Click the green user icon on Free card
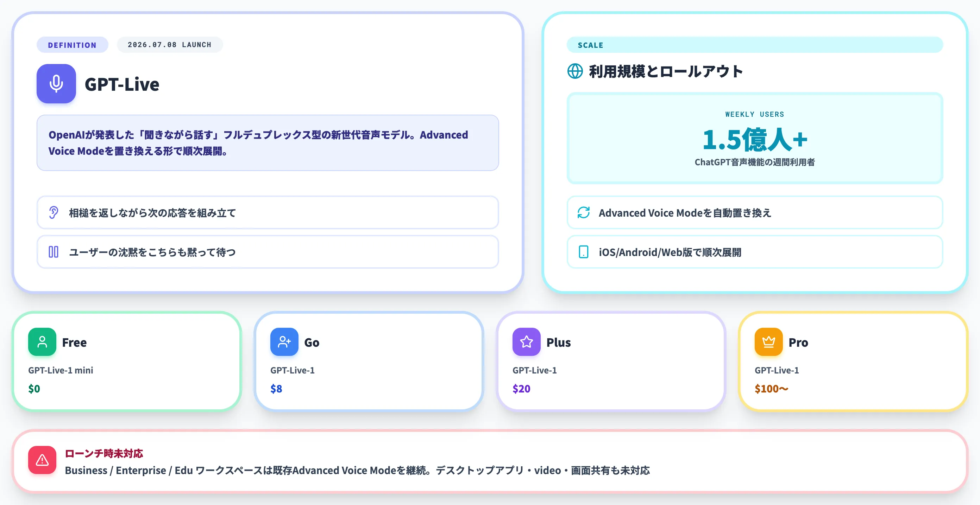 [x=42, y=341]
